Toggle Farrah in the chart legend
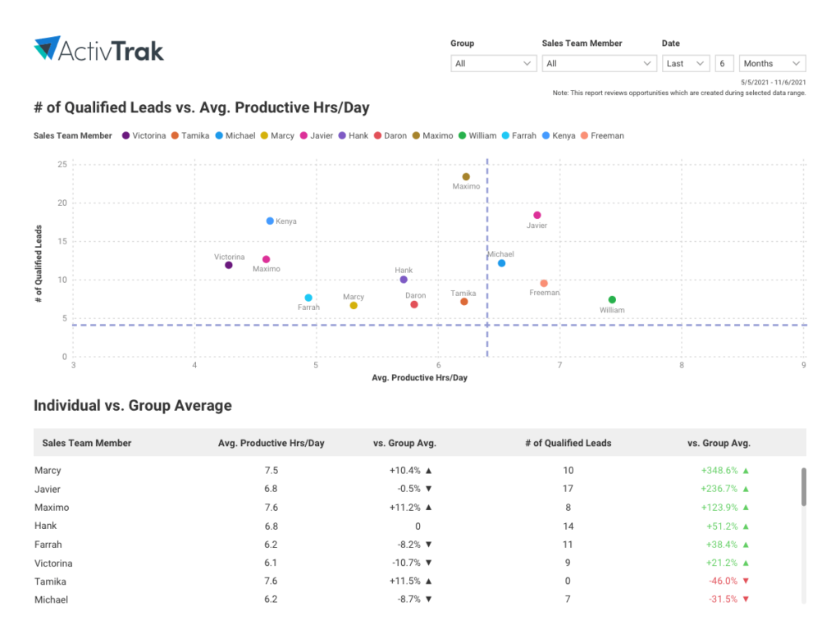The image size is (840, 638). 519,135
